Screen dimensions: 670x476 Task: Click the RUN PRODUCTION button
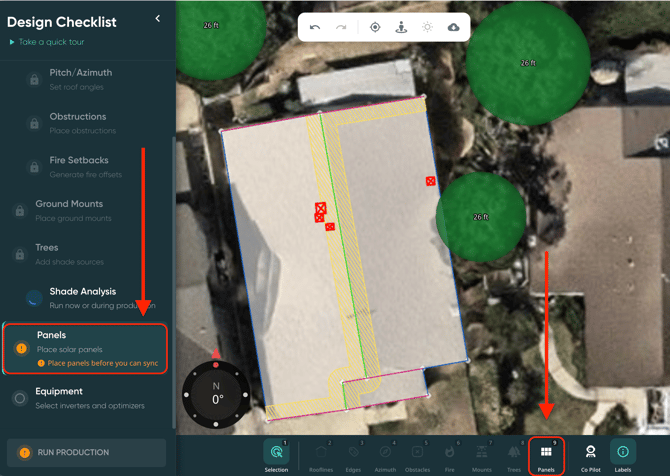[87, 452]
